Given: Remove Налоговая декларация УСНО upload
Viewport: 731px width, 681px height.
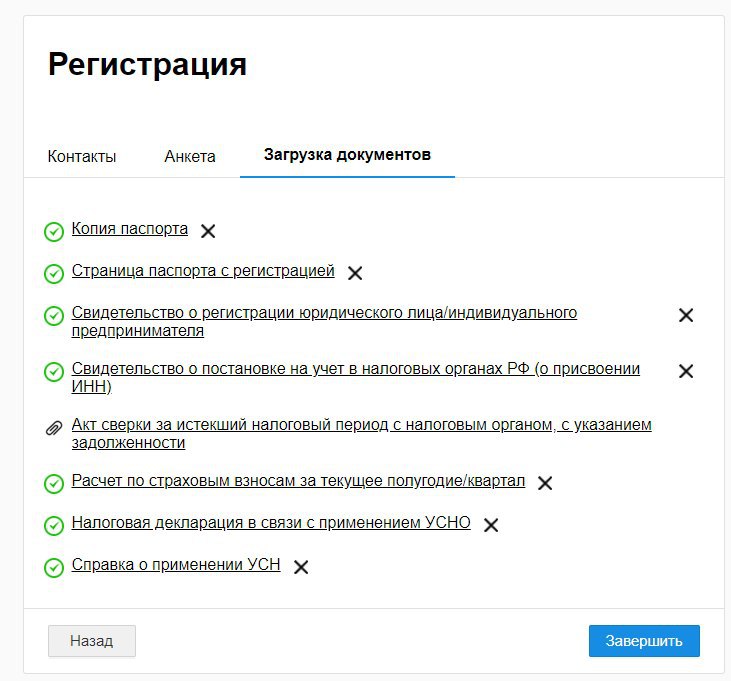Looking at the screenshot, I should (491, 525).
